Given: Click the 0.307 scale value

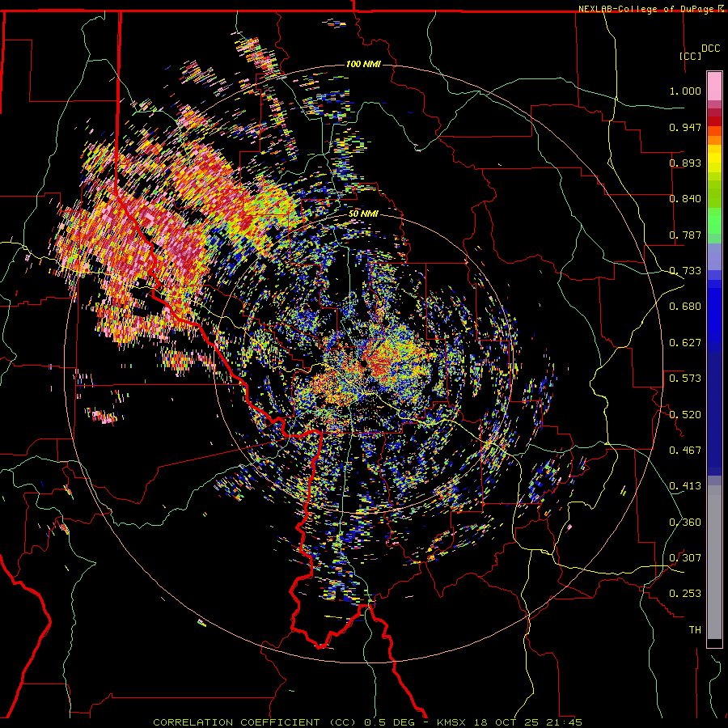Looking at the screenshot, I should pyautogui.click(x=685, y=558).
